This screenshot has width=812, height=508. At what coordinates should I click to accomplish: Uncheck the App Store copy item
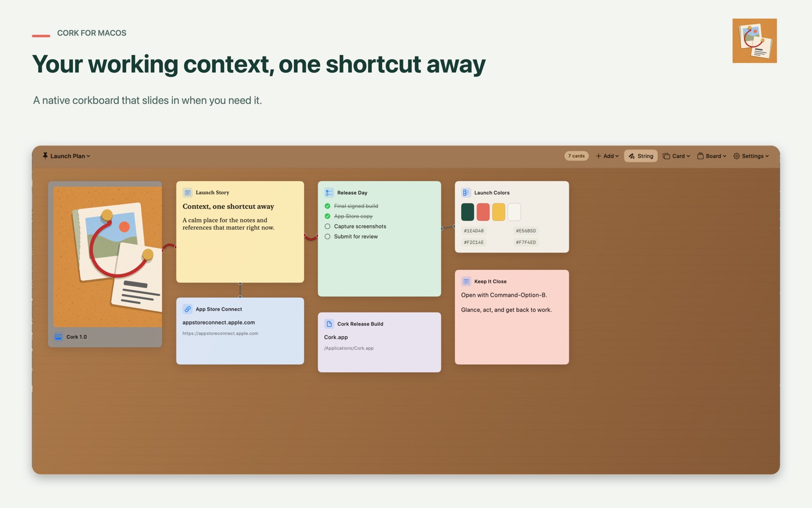tap(327, 216)
